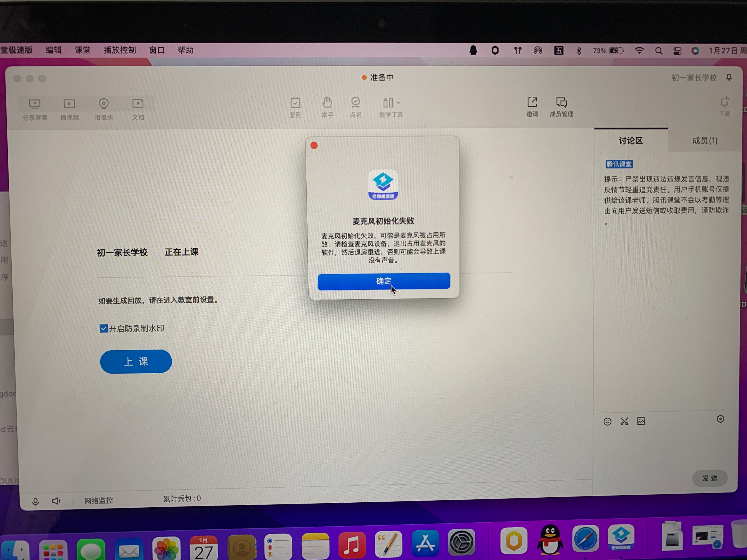Screen dimensions: 747x560
Task: Open the emoji picker in discussion area
Action: [607, 422]
